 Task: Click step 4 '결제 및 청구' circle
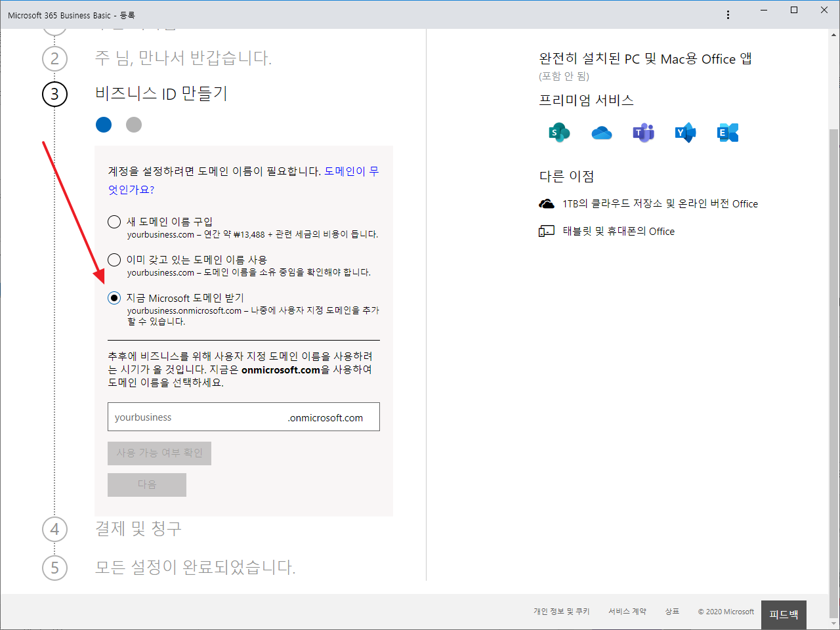(x=54, y=530)
